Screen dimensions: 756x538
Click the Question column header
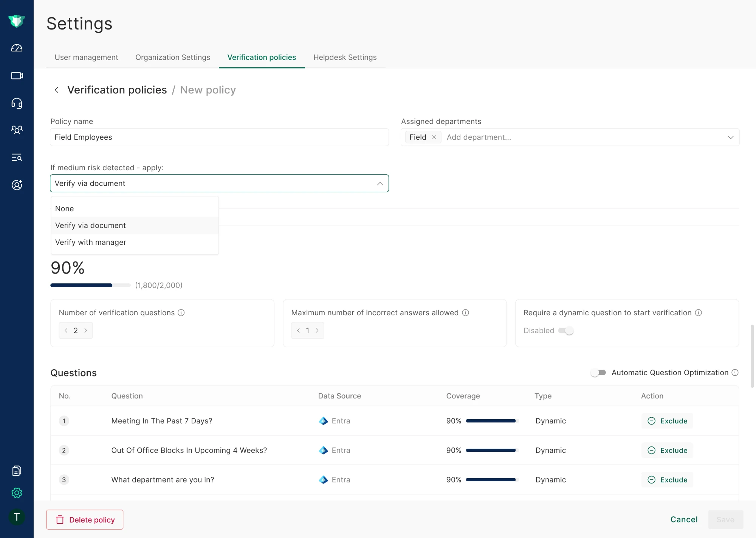coord(127,396)
